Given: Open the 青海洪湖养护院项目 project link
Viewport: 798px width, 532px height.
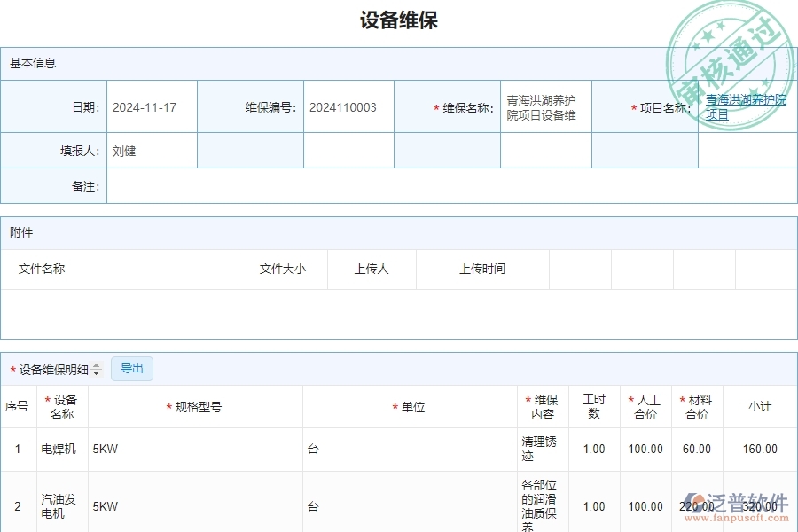Looking at the screenshot, I should tap(745, 106).
